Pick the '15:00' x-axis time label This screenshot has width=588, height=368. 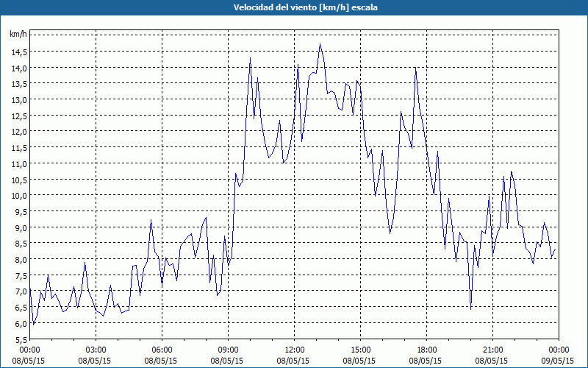pos(360,350)
